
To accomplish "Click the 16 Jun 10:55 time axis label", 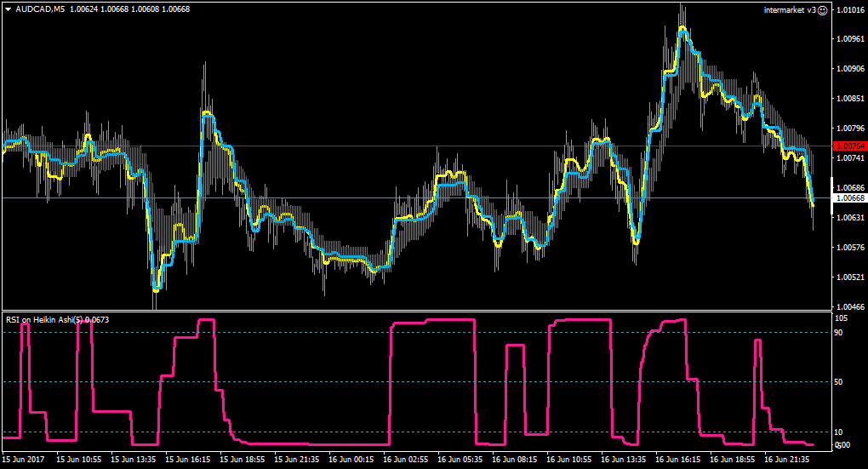I will pyautogui.click(x=568, y=459).
